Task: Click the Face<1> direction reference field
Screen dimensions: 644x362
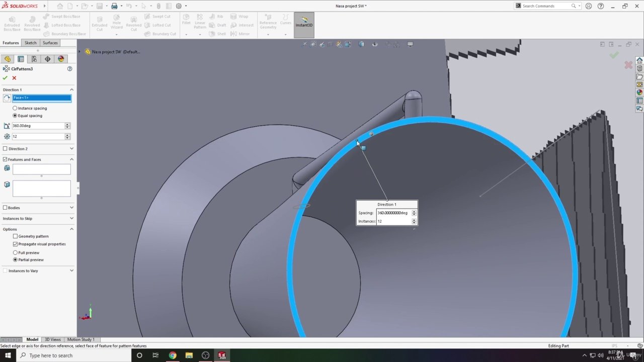Action: point(41,98)
